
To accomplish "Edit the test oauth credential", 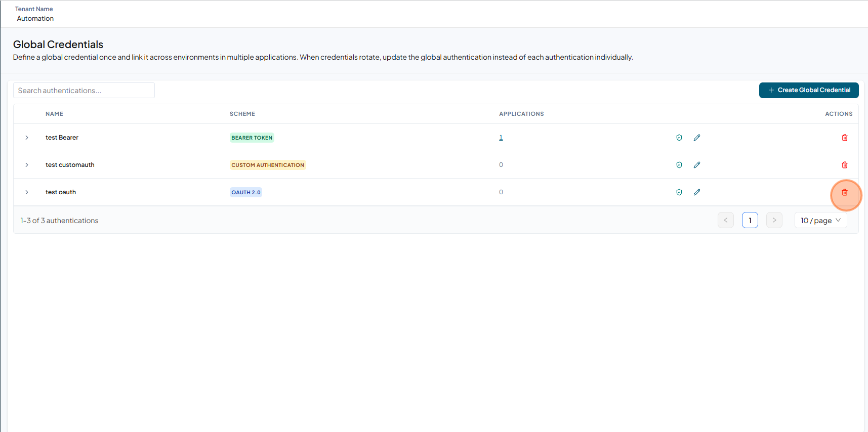I will pyautogui.click(x=697, y=192).
